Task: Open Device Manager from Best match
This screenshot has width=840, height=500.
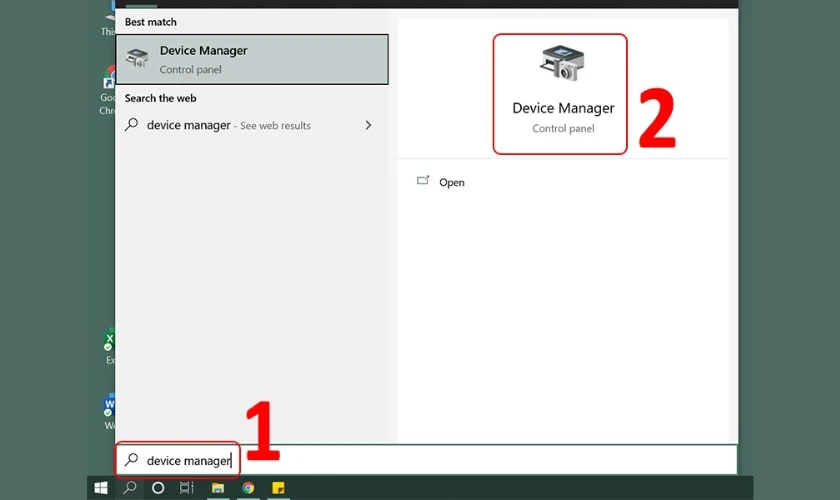Action: click(252, 59)
